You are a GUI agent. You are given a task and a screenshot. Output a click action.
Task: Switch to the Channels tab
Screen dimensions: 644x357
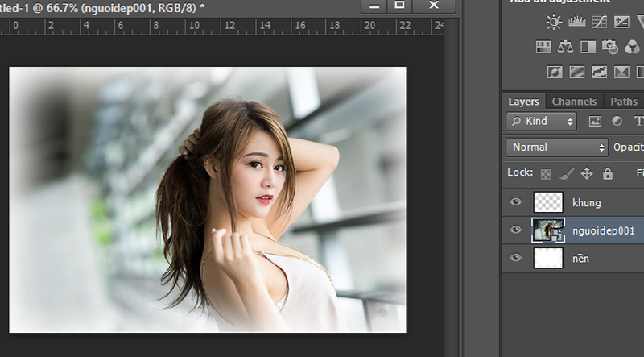click(574, 102)
